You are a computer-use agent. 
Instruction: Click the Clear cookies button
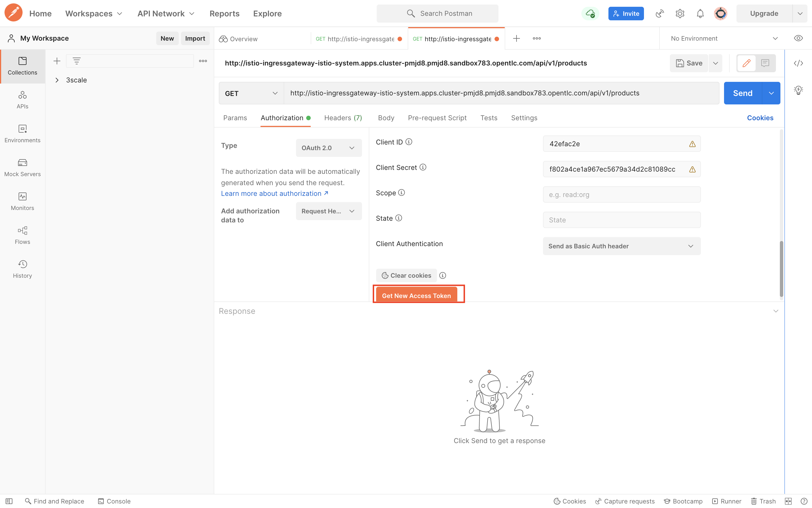pos(406,275)
